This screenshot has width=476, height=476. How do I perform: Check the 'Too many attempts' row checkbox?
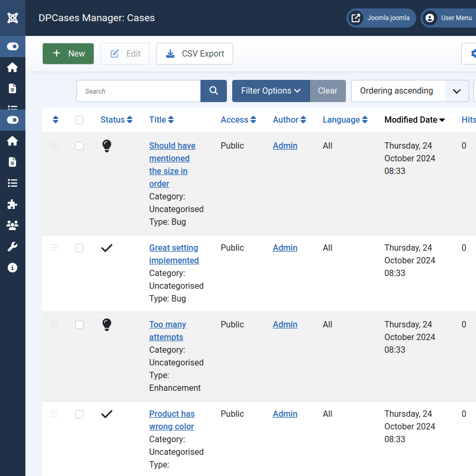[79, 325]
